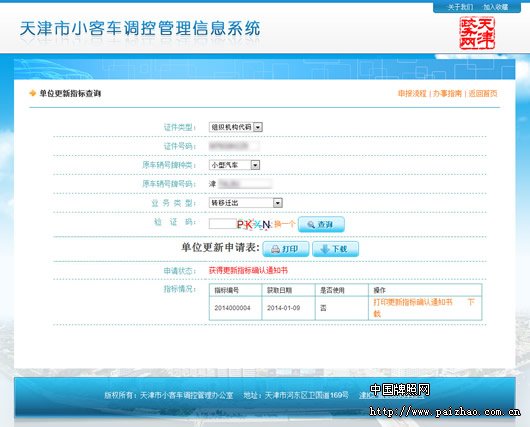Image resolution: width=530 pixels, height=427 pixels.
Task: Open the 申报流程 link
Action: (x=412, y=94)
